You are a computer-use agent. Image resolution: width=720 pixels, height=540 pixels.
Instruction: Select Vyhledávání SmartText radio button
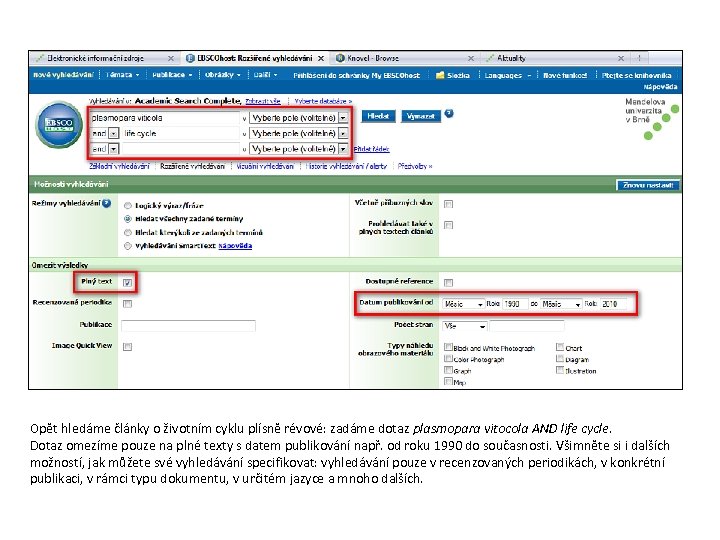point(128,246)
